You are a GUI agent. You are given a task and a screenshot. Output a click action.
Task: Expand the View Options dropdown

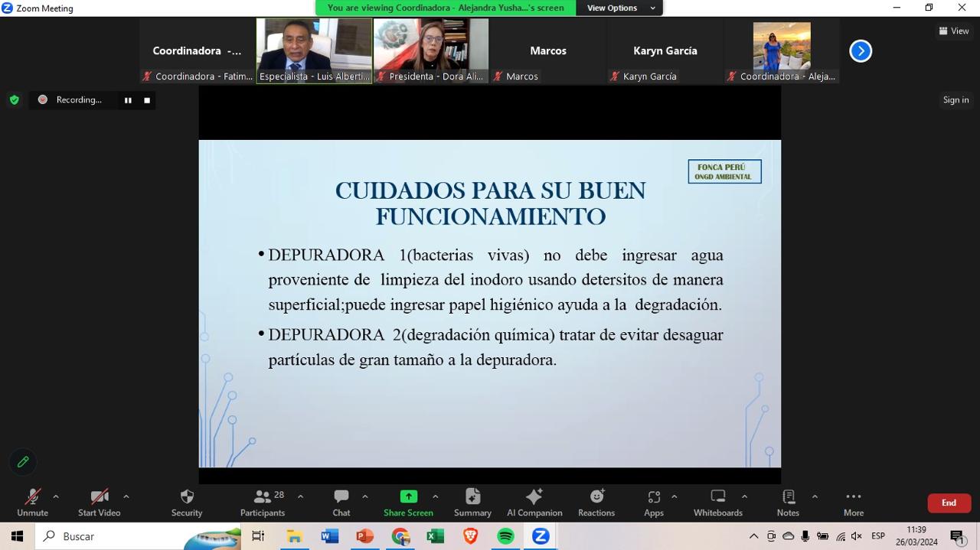pos(621,8)
